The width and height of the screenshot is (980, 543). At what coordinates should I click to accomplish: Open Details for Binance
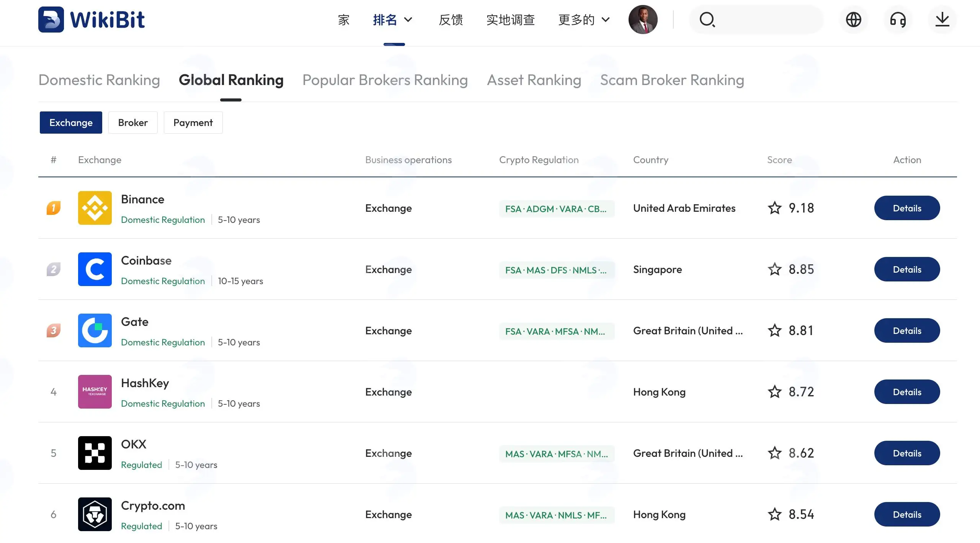point(907,208)
